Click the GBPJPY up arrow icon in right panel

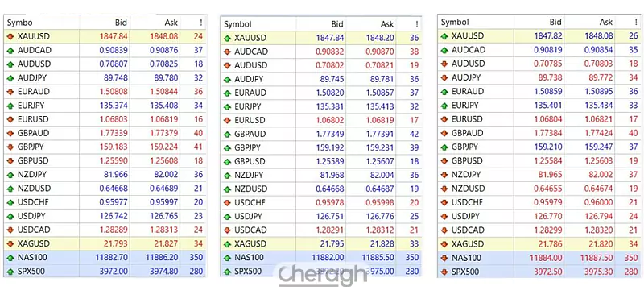[444, 147]
